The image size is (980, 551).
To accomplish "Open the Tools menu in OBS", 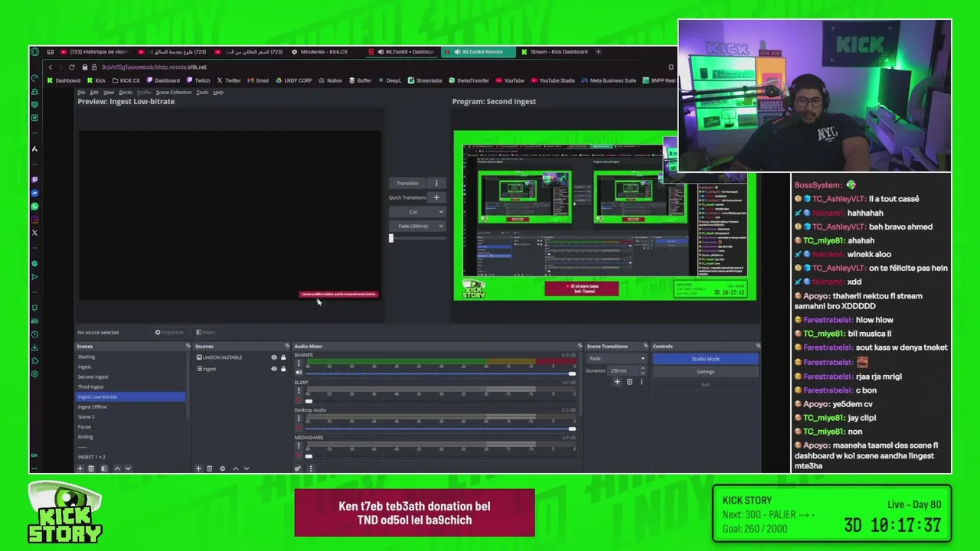I will pyautogui.click(x=202, y=93).
